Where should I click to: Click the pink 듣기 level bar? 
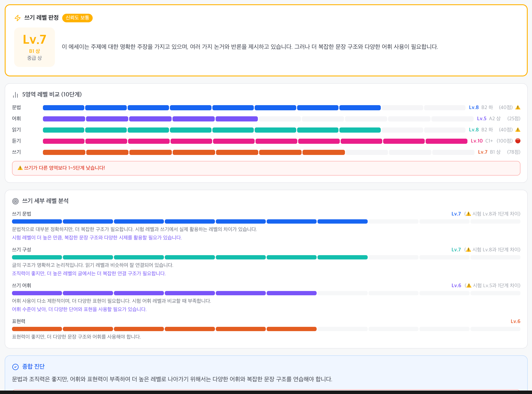(255, 141)
